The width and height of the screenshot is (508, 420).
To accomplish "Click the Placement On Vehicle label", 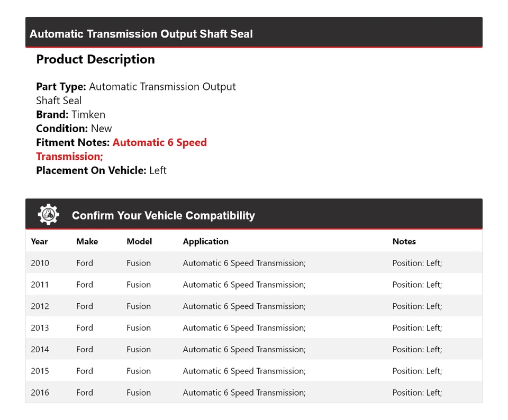I will coord(90,170).
